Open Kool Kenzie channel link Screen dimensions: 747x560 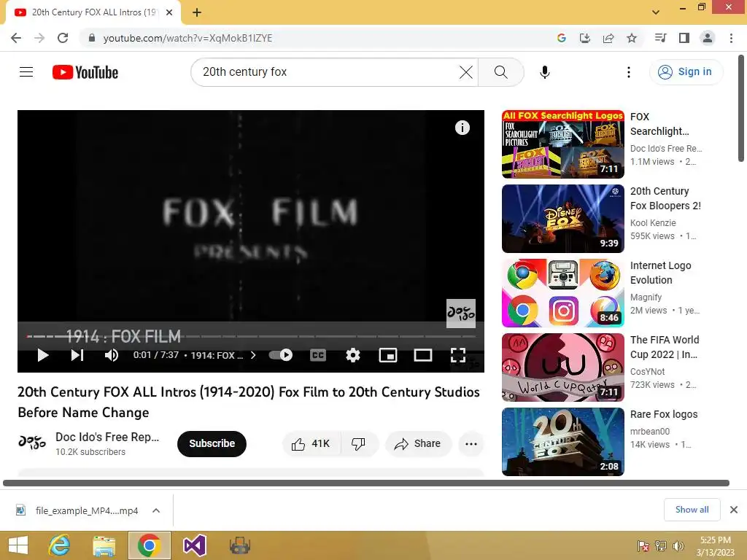[653, 223]
